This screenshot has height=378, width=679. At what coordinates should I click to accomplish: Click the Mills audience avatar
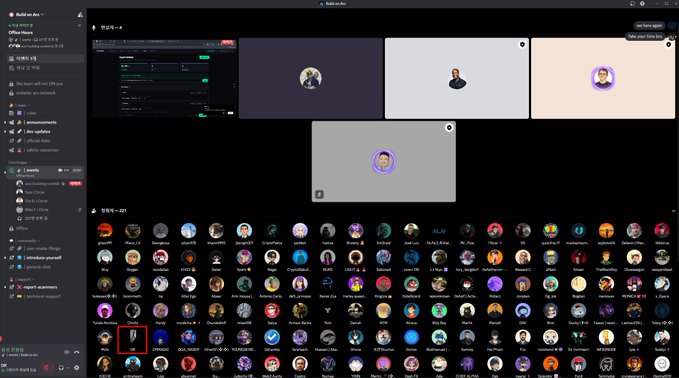coord(105,337)
